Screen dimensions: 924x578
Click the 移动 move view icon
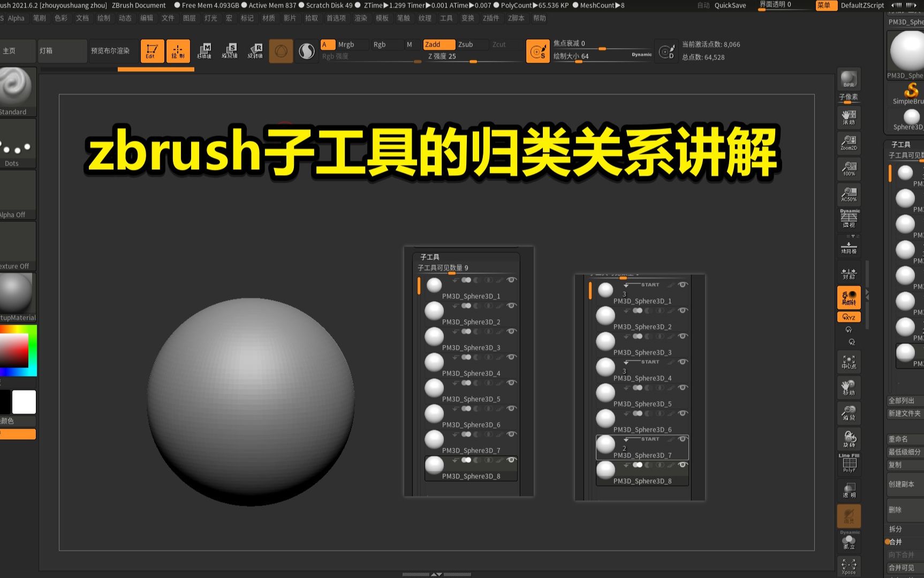tap(849, 388)
